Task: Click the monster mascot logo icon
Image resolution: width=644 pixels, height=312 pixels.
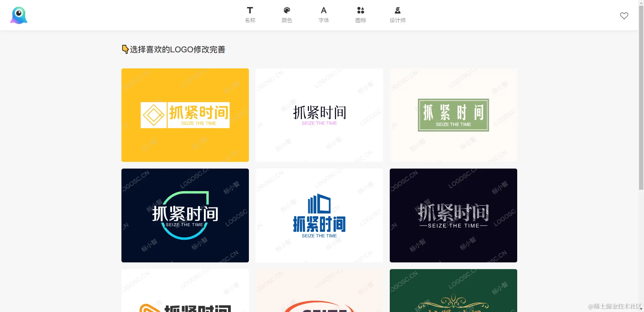Action: coord(19,15)
